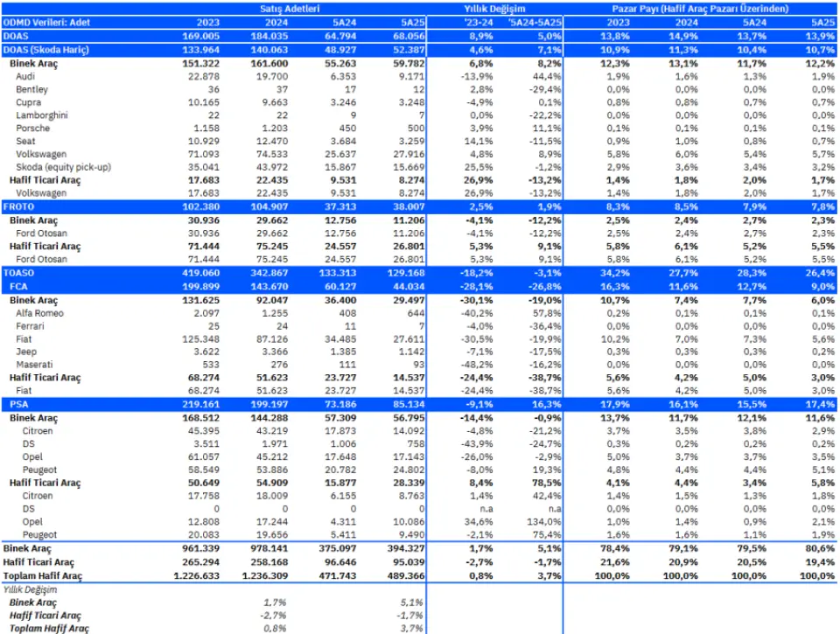Click total Hafif Ticari 2023 value 265.294

pyautogui.click(x=201, y=562)
